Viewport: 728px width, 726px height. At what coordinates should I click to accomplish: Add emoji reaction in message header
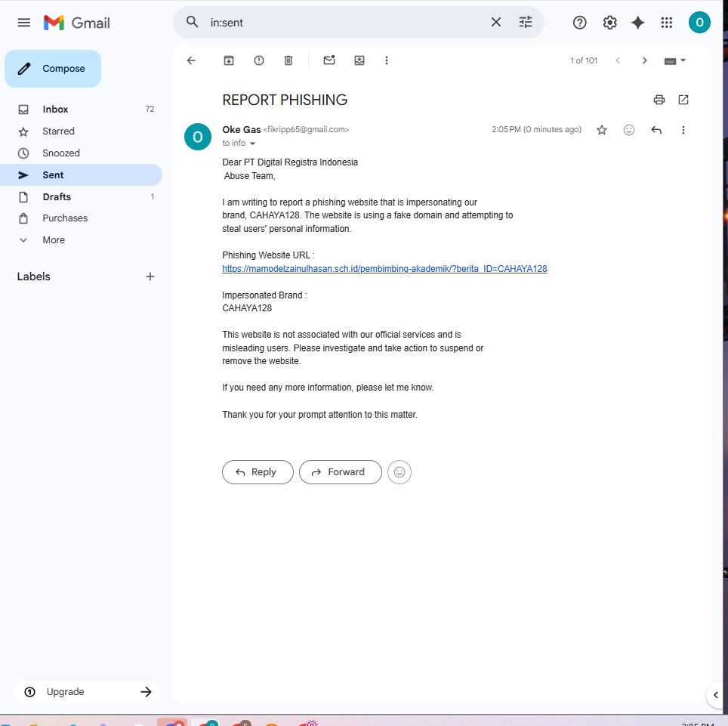[628, 130]
